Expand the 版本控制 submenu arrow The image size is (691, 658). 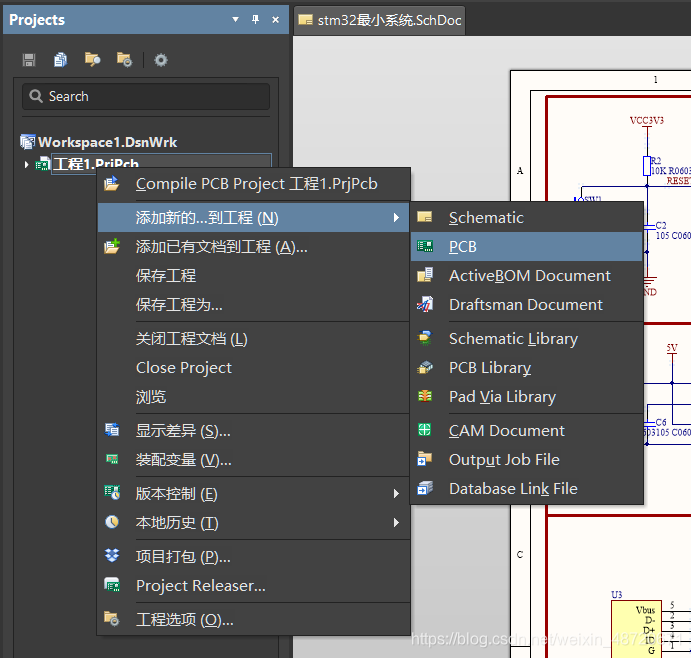click(396, 494)
